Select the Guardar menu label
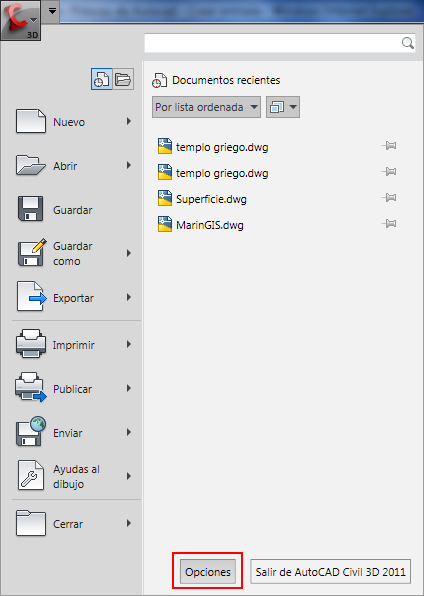The image size is (424, 596). pos(73,210)
